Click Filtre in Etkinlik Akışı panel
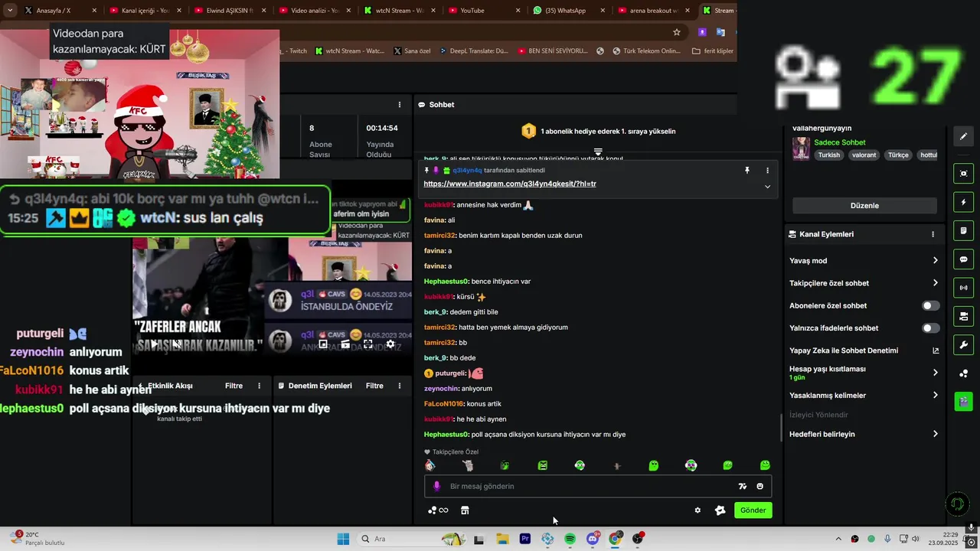The width and height of the screenshot is (980, 551). 234,386
